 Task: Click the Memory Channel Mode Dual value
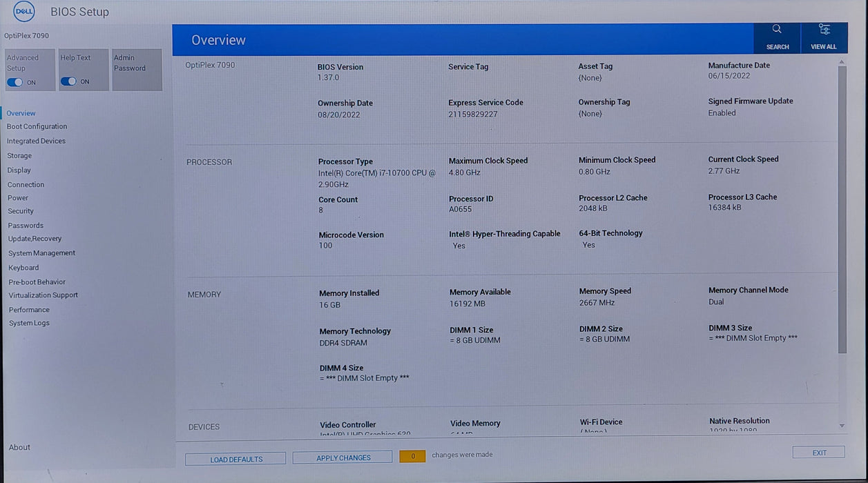tap(717, 302)
